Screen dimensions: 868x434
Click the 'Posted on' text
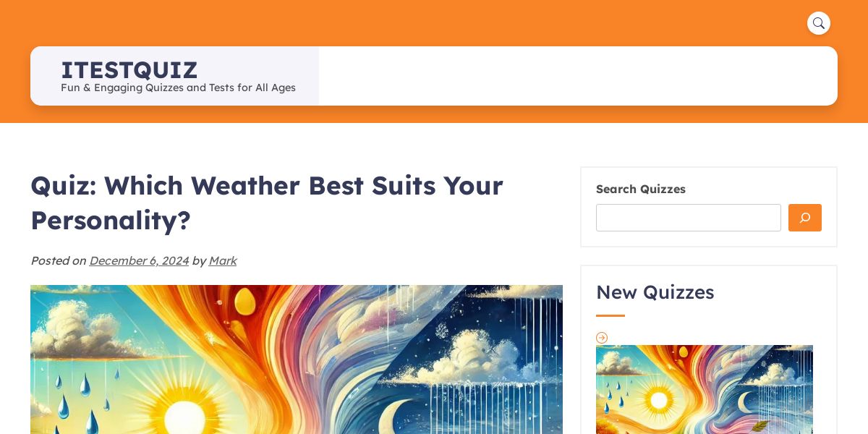click(58, 260)
